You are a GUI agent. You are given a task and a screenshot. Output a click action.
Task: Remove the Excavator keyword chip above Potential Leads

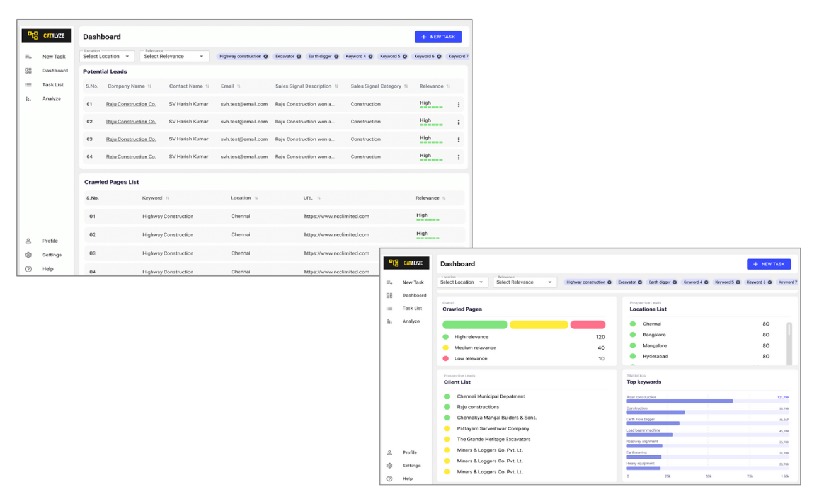click(299, 57)
